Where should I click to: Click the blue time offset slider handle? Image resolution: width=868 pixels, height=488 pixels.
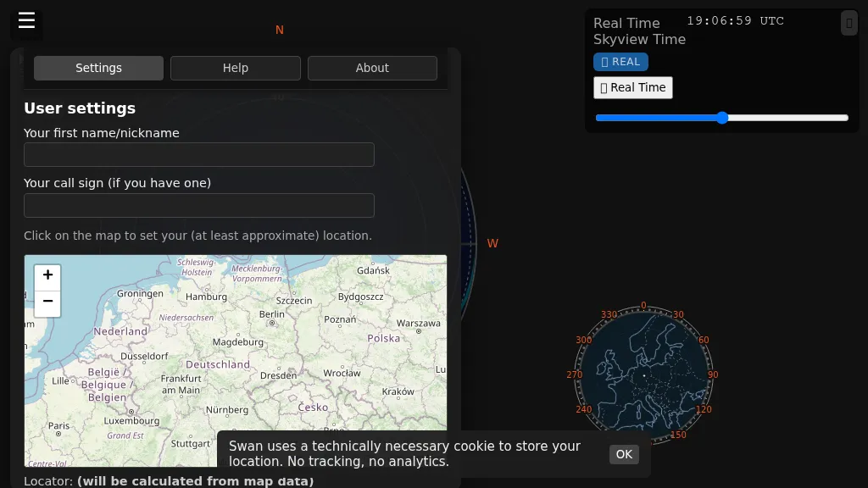[x=721, y=118]
